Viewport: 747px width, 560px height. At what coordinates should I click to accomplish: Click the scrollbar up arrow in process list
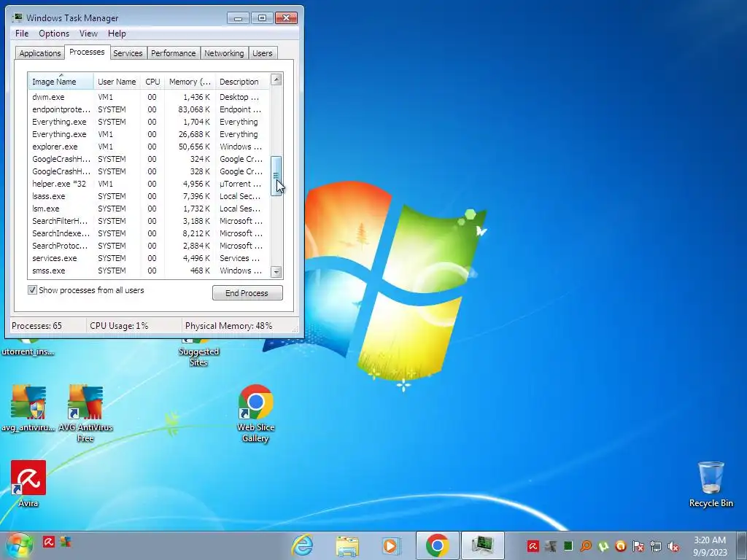click(x=276, y=79)
